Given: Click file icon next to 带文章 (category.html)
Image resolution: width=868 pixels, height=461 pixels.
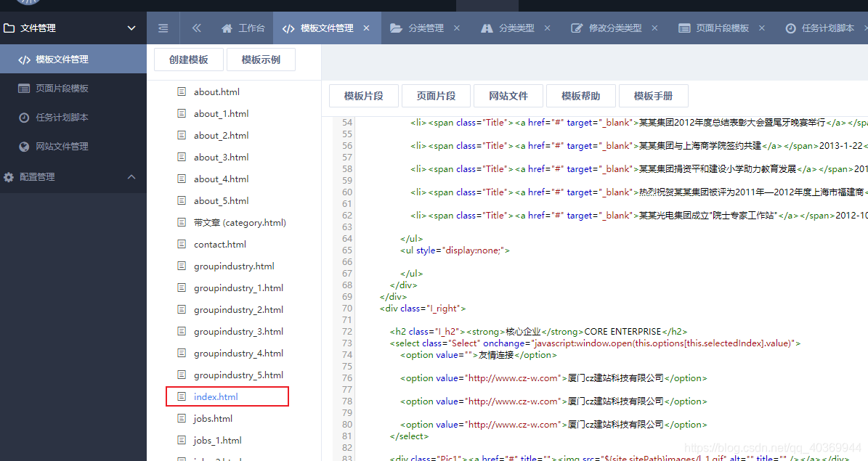Looking at the screenshot, I should (x=182, y=222).
